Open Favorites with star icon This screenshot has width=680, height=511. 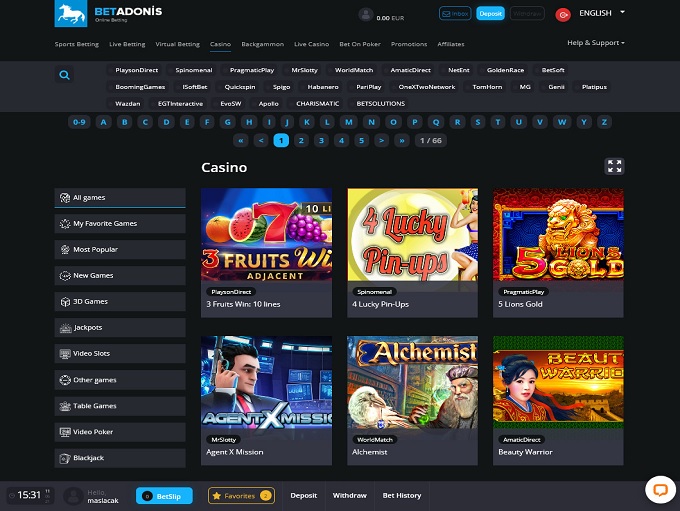[x=241, y=496]
